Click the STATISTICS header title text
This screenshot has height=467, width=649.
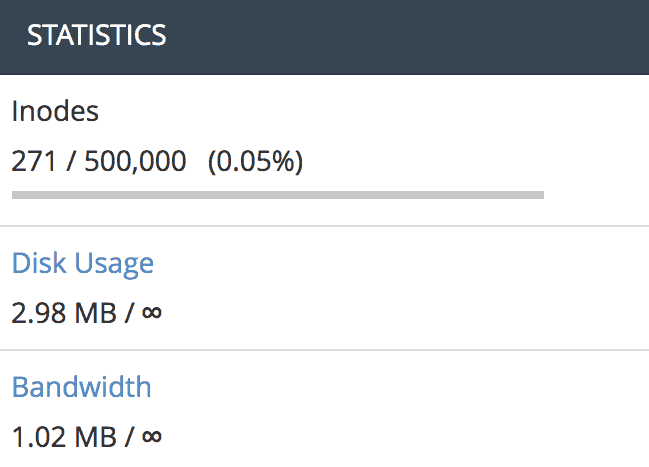pyautogui.click(x=96, y=35)
